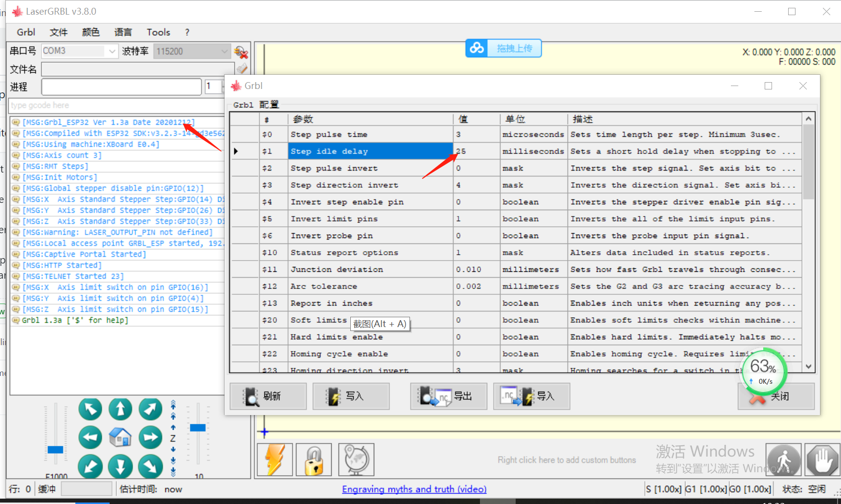Screen dimensions: 841x504
Task: Click the MSG:HTTP Started log line
Action: 62,265
